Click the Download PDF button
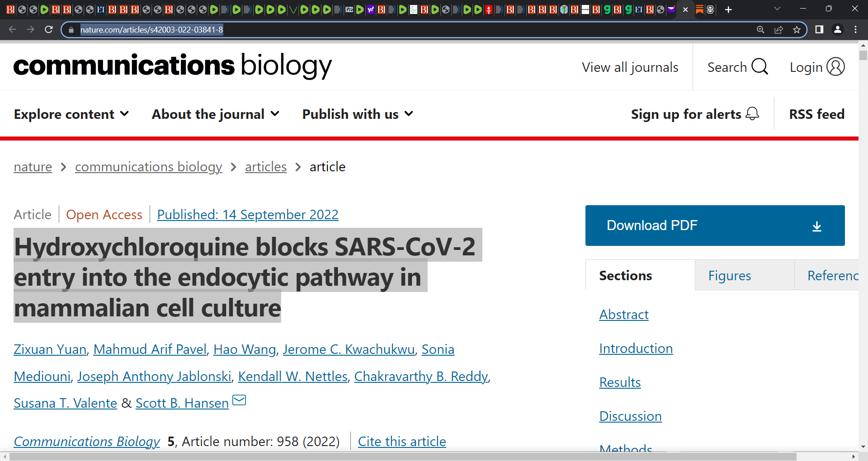 [x=715, y=226]
